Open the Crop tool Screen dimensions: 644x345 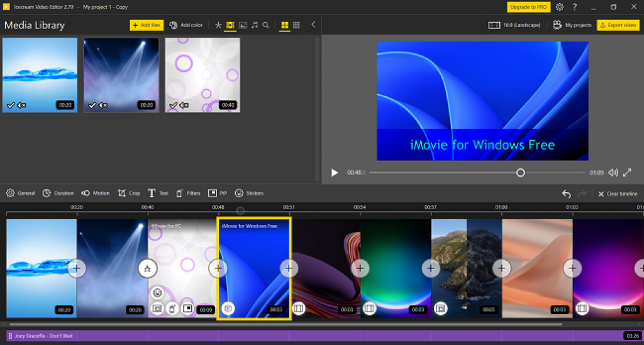(x=128, y=193)
